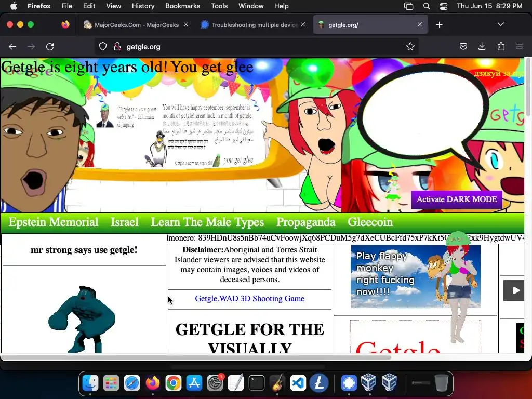Open Launchpad from the Dock
This screenshot has width=532, height=399.
111,383
